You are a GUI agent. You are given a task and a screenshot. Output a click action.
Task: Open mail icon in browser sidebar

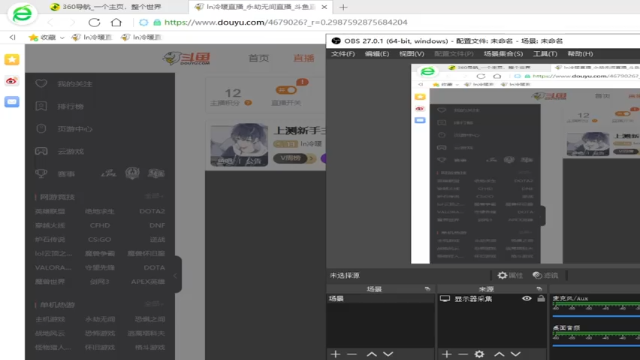tap(11, 102)
